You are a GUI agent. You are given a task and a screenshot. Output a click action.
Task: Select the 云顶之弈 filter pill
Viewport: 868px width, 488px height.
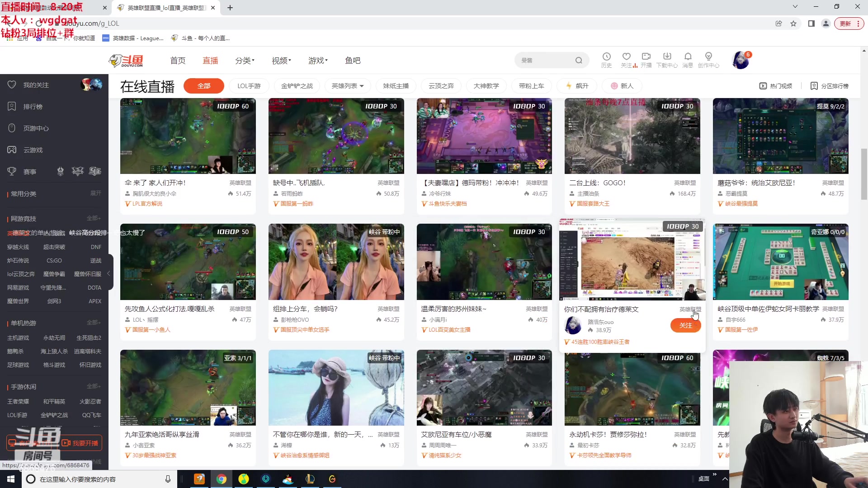pos(441,86)
